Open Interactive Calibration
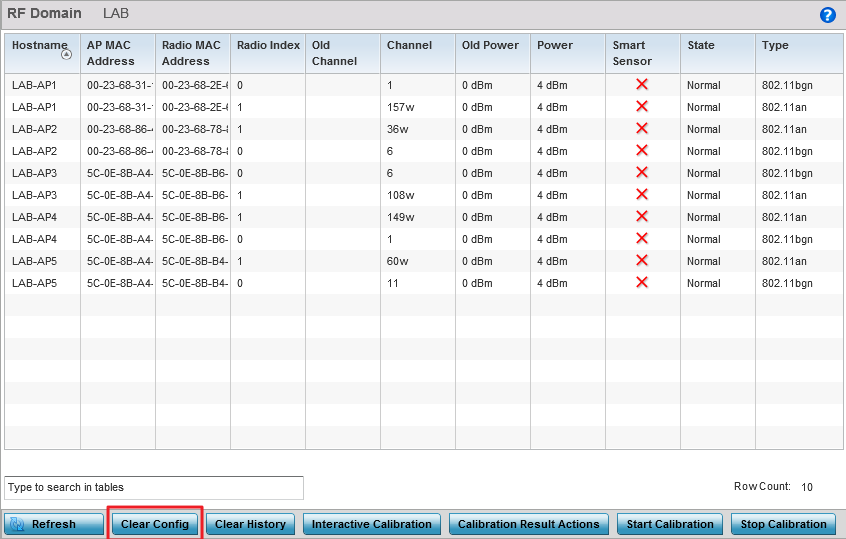846x539 pixels. pos(371,524)
